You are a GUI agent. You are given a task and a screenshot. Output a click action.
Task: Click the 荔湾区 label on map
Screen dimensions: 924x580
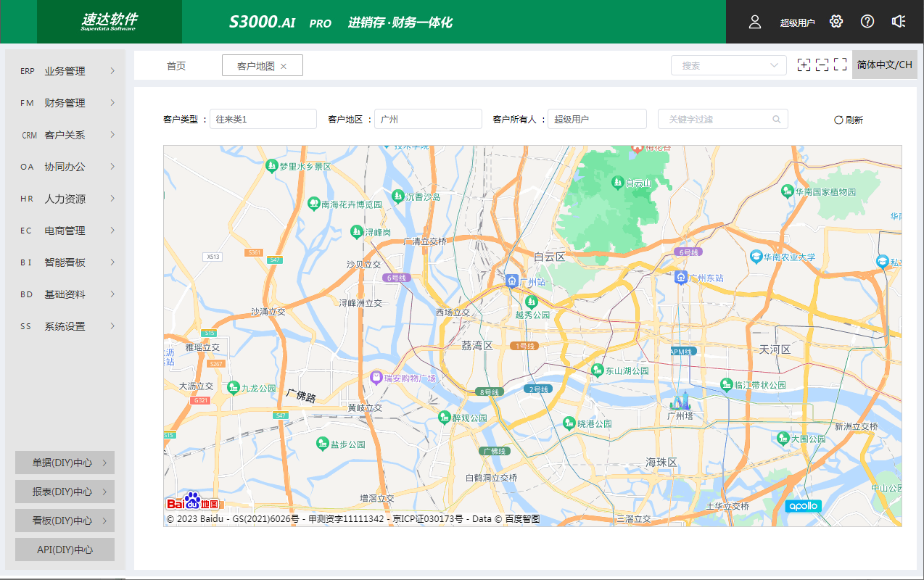coord(477,346)
